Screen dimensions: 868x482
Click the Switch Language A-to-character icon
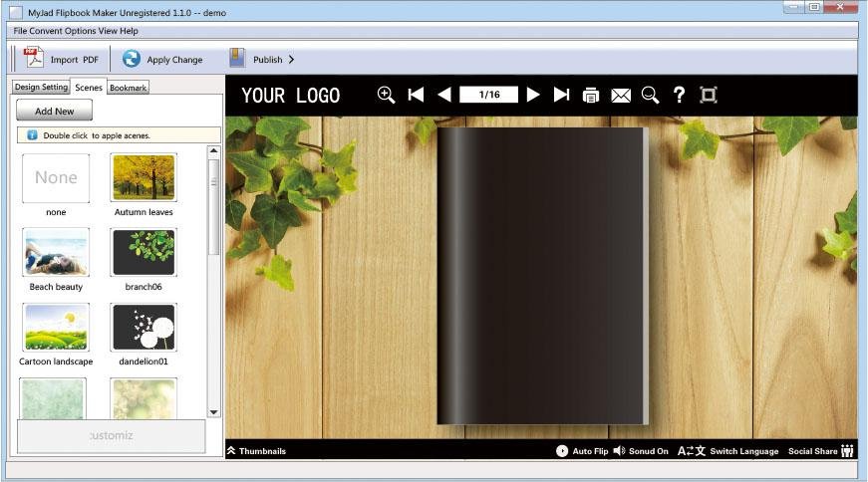[x=692, y=451]
